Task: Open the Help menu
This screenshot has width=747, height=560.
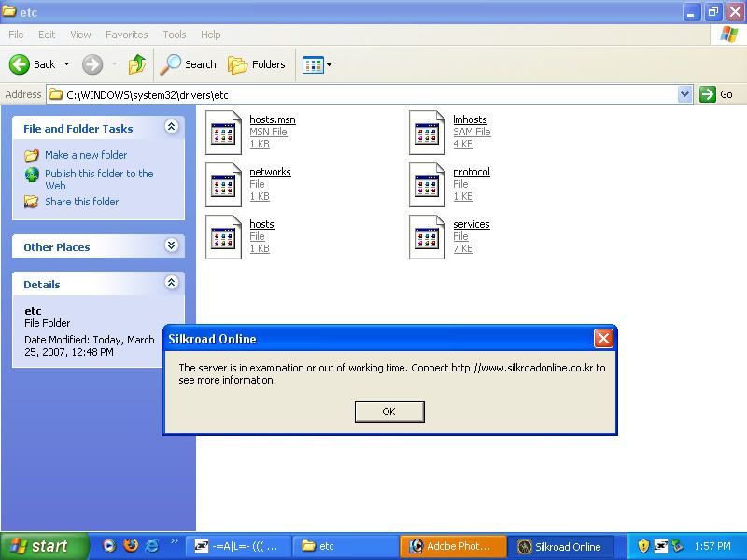Action: point(211,35)
